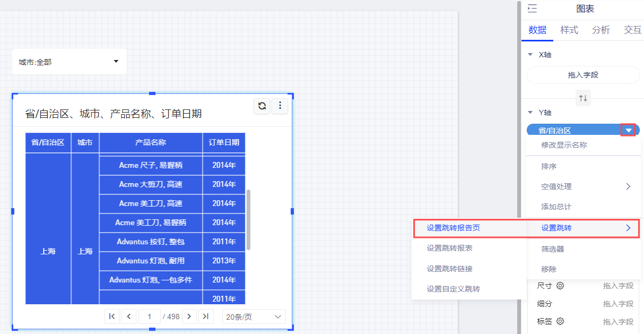The height and width of the screenshot is (334, 644).
Task: Choose 设置跳转链接 in the submenu
Action: coord(449,269)
